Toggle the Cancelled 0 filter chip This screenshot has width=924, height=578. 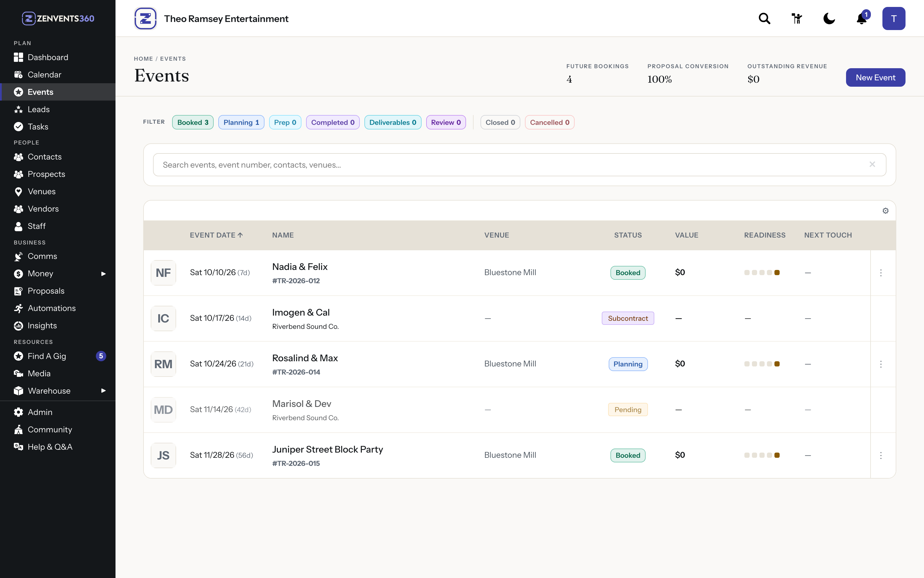pos(549,122)
